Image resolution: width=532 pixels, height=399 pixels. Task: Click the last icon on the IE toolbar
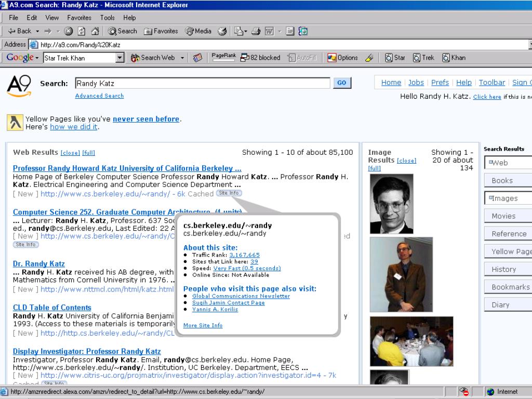303,31
